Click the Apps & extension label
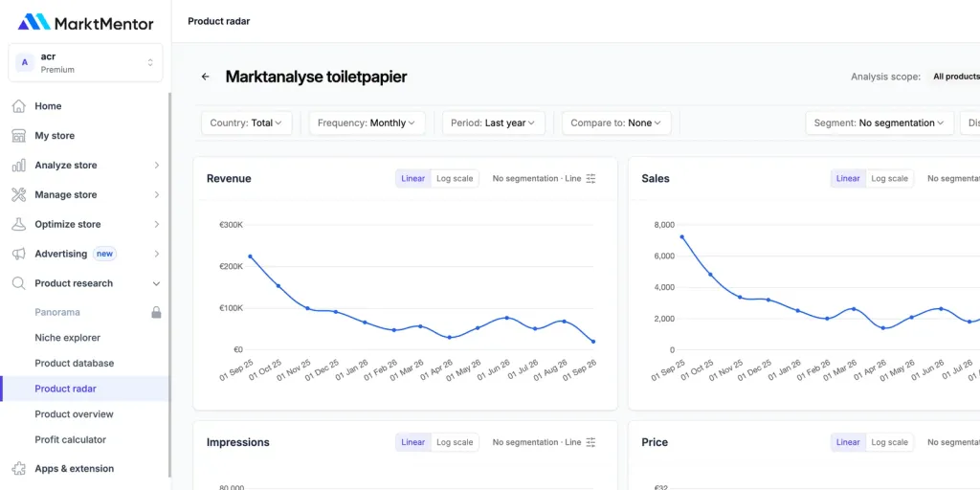This screenshot has width=980, height=490. pos(75,468)
